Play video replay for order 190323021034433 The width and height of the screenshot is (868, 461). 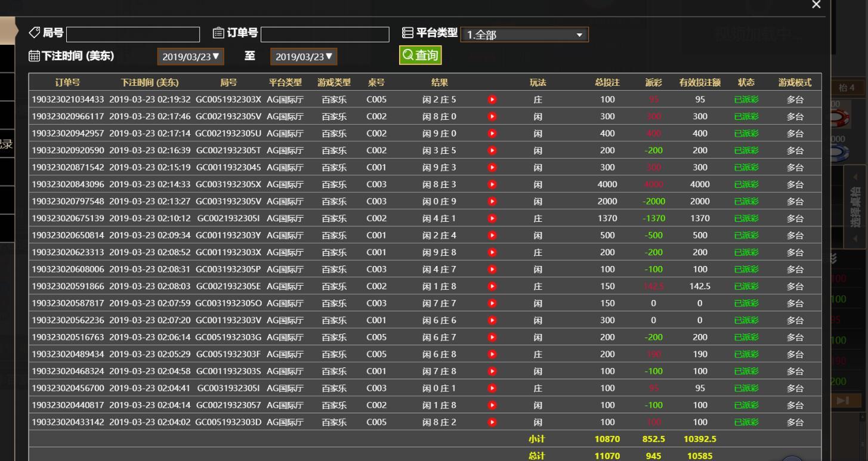(492, 100)
